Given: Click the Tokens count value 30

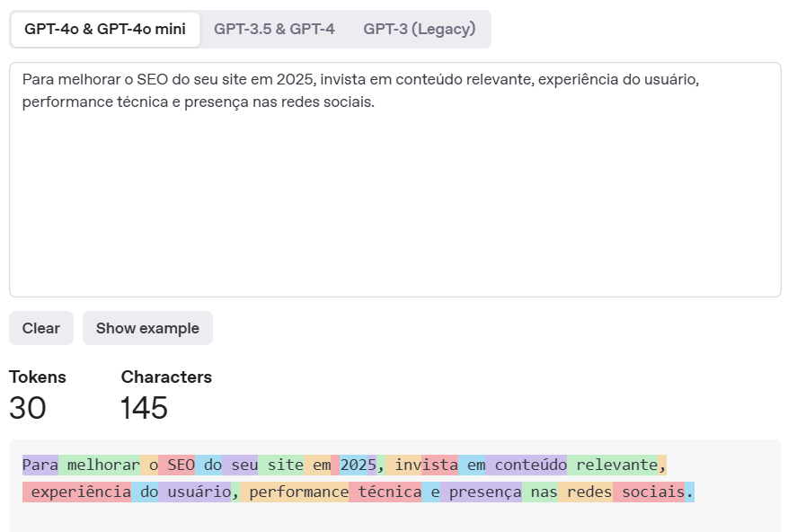Looking at the screenshot, I should (x=28, y=408).
